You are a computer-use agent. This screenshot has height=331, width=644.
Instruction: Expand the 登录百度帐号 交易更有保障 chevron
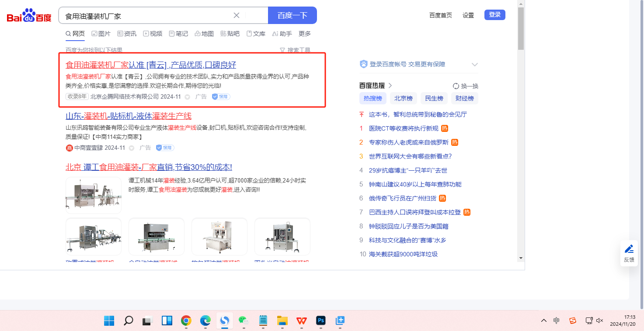(x=475, y=65)
